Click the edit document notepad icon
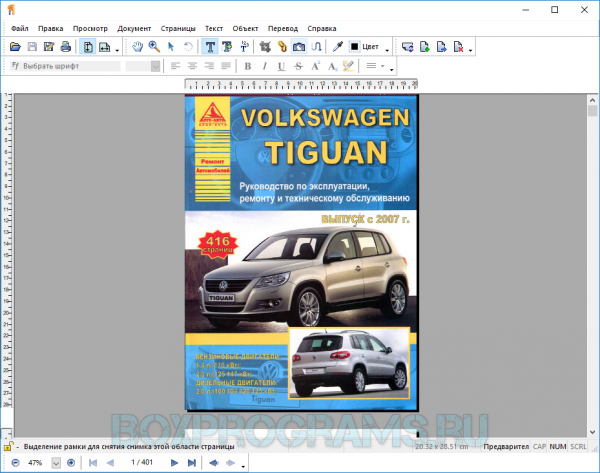The image size is (600, 473). [x=49, y=47]
